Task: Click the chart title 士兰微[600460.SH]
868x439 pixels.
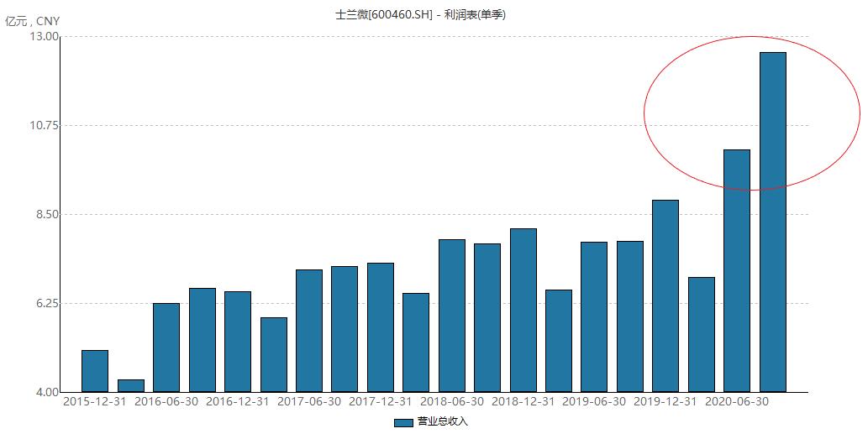Action: coord(384,15)
